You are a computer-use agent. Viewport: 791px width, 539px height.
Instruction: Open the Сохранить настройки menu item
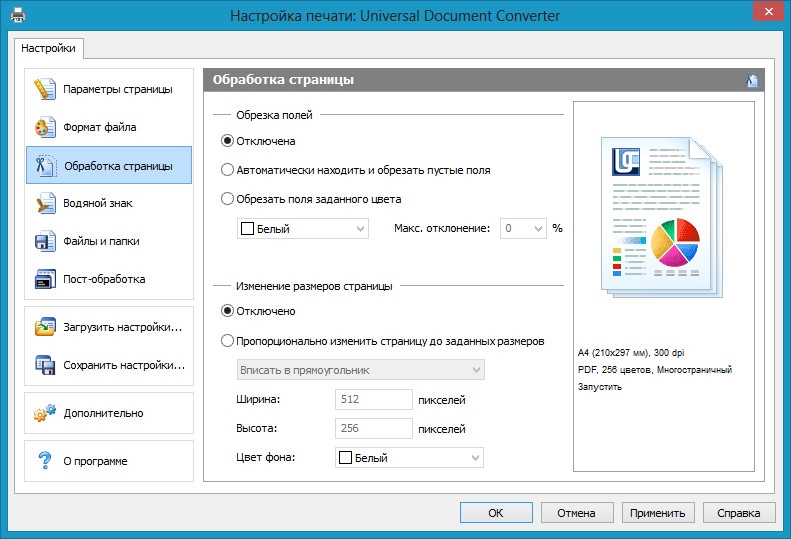pyautogui.click(x=109, y=365)
